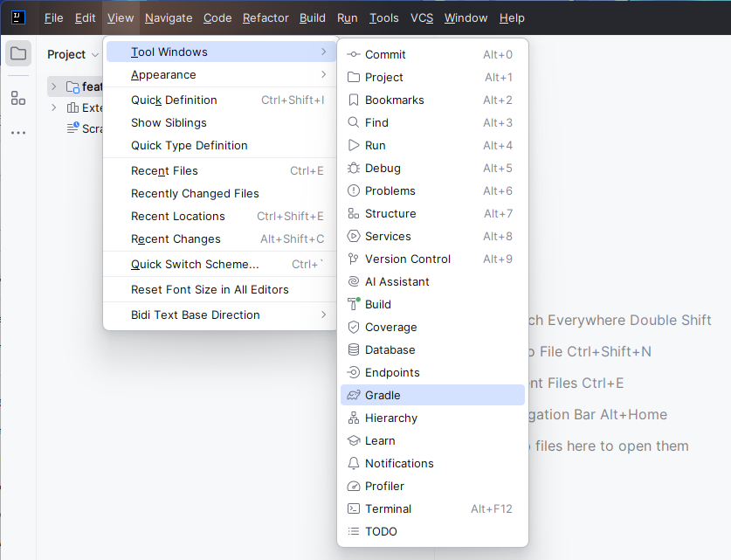Click the More tool windows ellipsis icon
Viewport: 731px width, 560px height.
[18, 133]
